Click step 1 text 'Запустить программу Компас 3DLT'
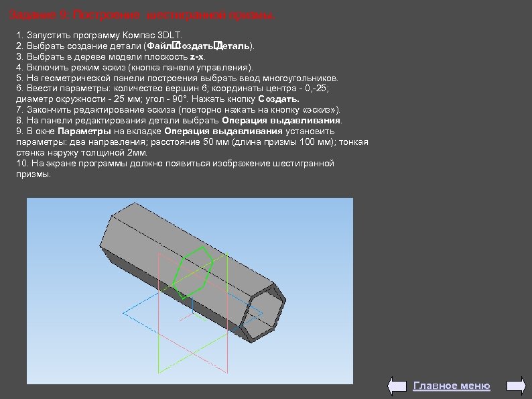The height and width of the screenshot is (399, 532). pyautogui.click(x=105, y=35)
